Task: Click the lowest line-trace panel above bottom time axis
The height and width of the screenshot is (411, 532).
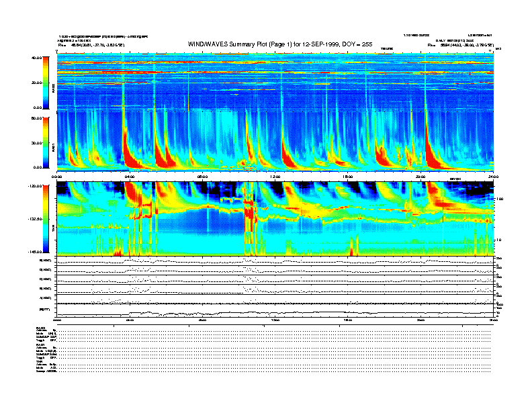Action: [275, 310]
